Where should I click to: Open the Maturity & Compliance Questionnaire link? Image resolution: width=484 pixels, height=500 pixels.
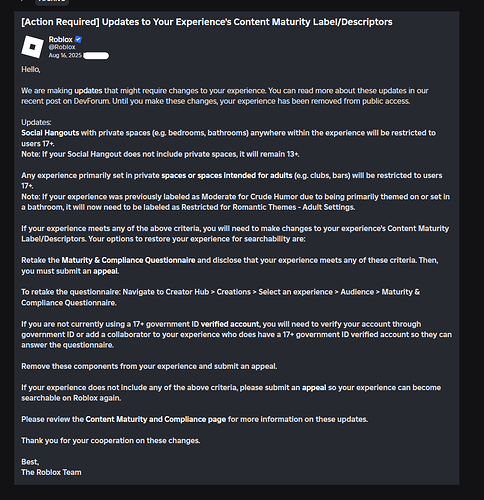point(128,260)
